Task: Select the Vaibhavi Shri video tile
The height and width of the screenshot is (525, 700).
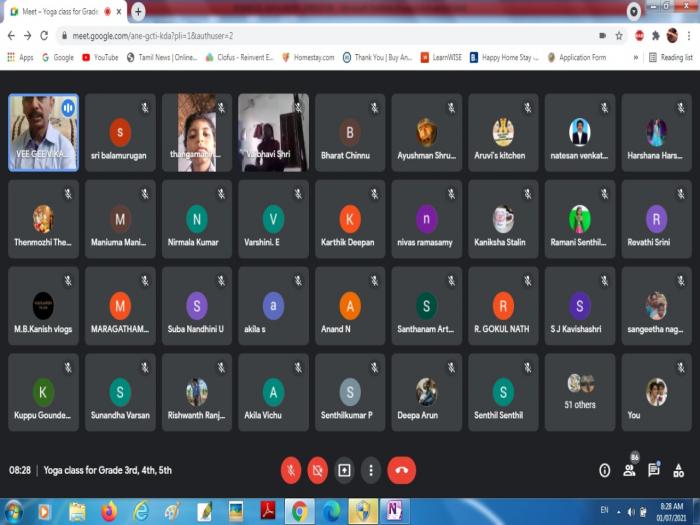Action: (273, 133)
